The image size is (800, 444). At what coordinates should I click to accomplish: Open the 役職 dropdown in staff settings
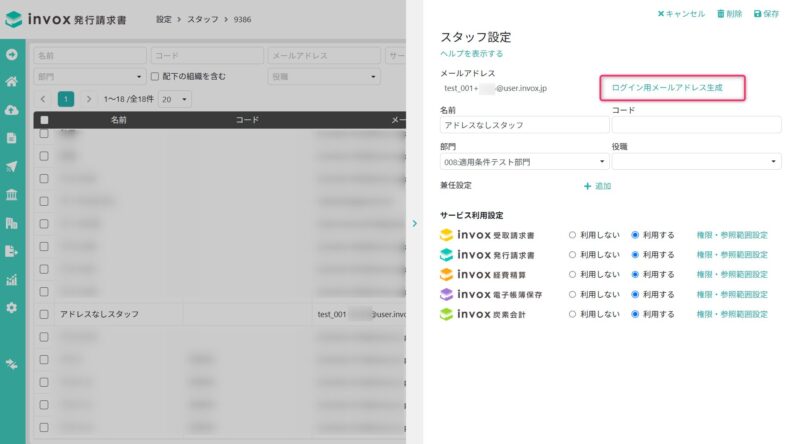(696, 162)
